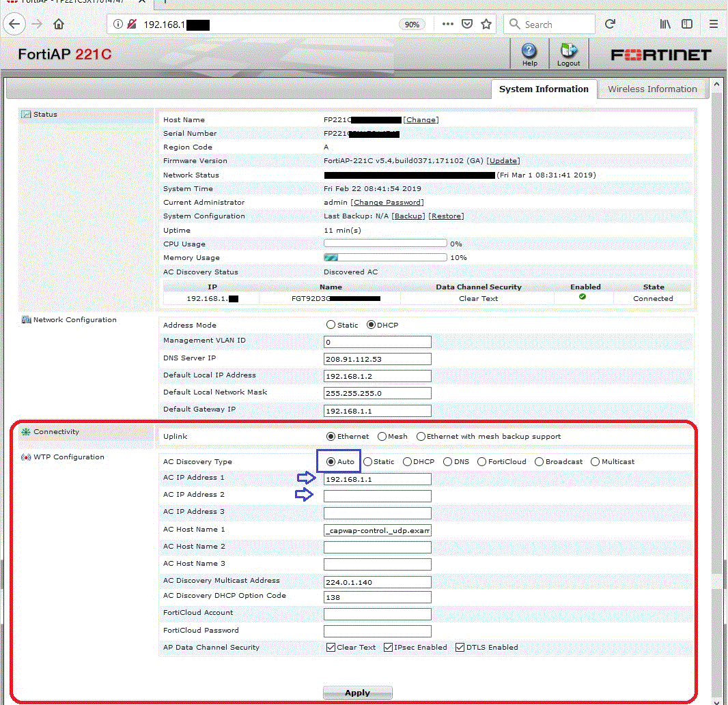Click the 90% zoom level badge
The image size is (728, 705).
(x=412, y=25)
